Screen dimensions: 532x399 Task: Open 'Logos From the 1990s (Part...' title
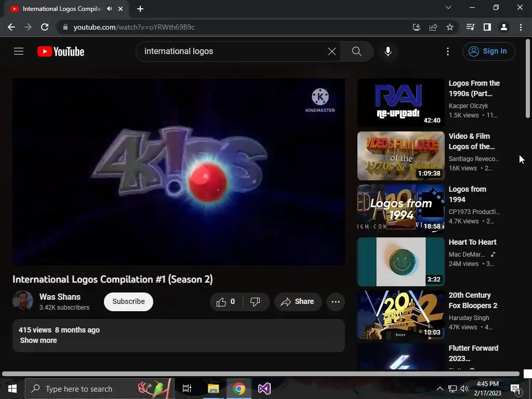(x=474, y=88)
